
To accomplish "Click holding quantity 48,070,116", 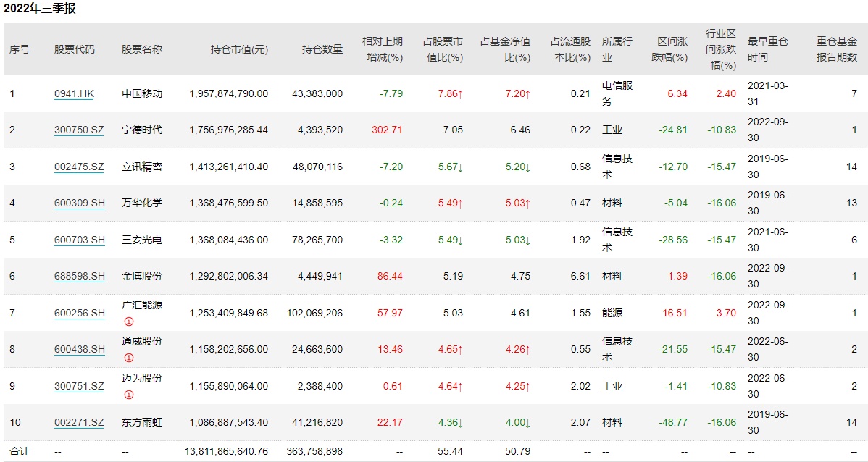I will (x=318, y=167).
